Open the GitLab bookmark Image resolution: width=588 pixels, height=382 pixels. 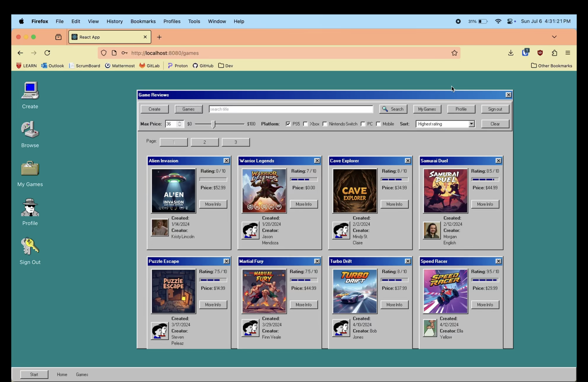pyautogui.click(x=150, y=66)
